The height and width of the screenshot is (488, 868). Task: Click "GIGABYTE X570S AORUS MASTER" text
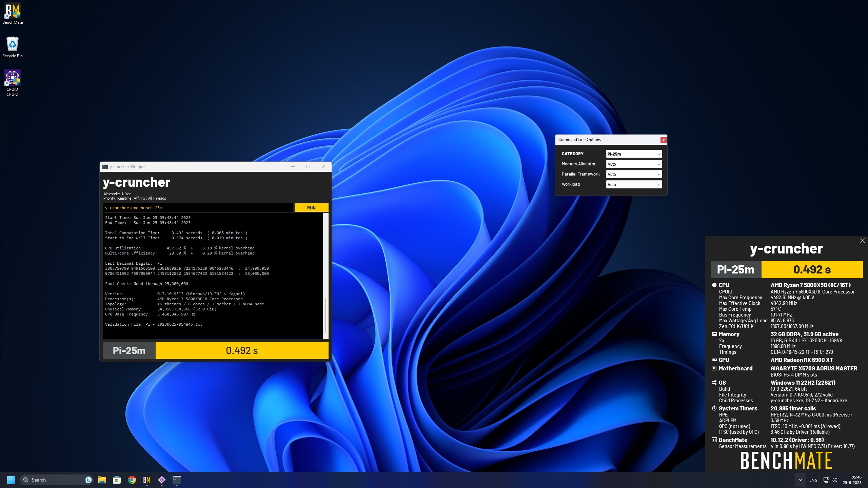pyautogui.click(x=814, y=368)
